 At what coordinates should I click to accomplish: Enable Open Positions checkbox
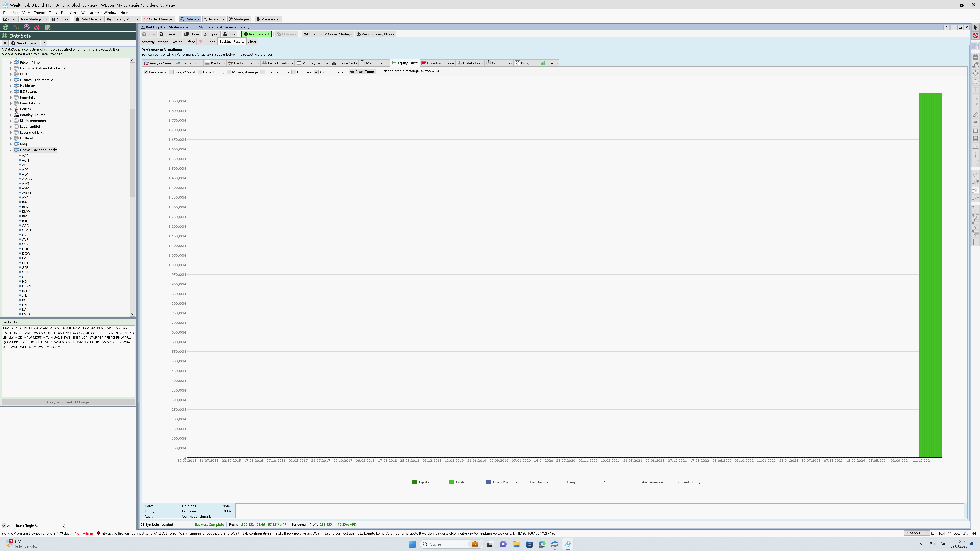point(262,72)
